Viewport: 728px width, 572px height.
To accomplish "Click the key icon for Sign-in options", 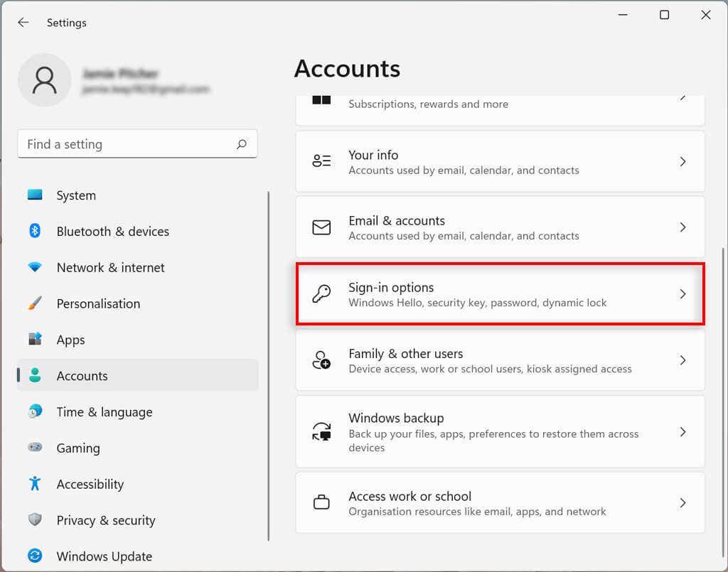I will [321, 293].
